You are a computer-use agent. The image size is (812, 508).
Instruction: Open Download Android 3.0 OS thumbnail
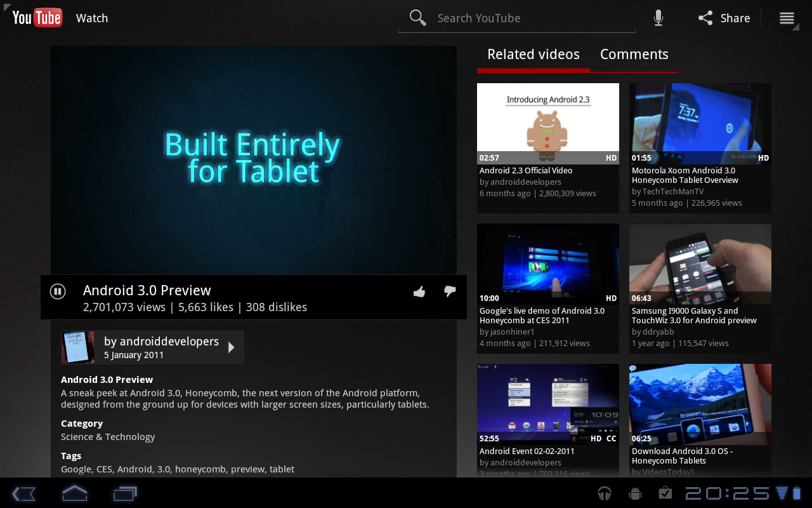tap(700, 404)
